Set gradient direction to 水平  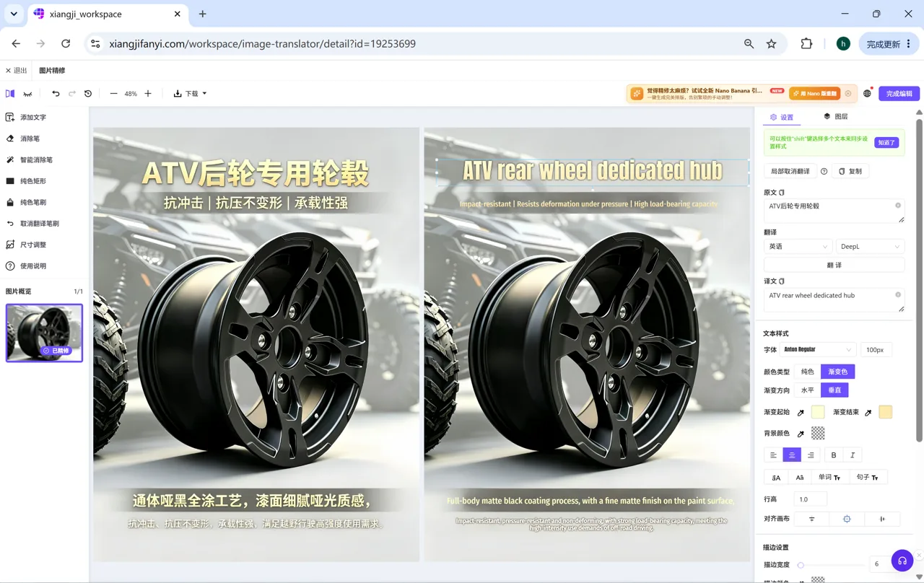tap(808, 390)
